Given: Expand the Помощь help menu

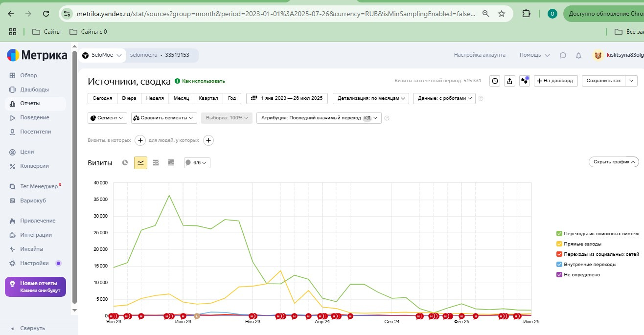Looking at the screenshot, I should [x=534, y=55].
